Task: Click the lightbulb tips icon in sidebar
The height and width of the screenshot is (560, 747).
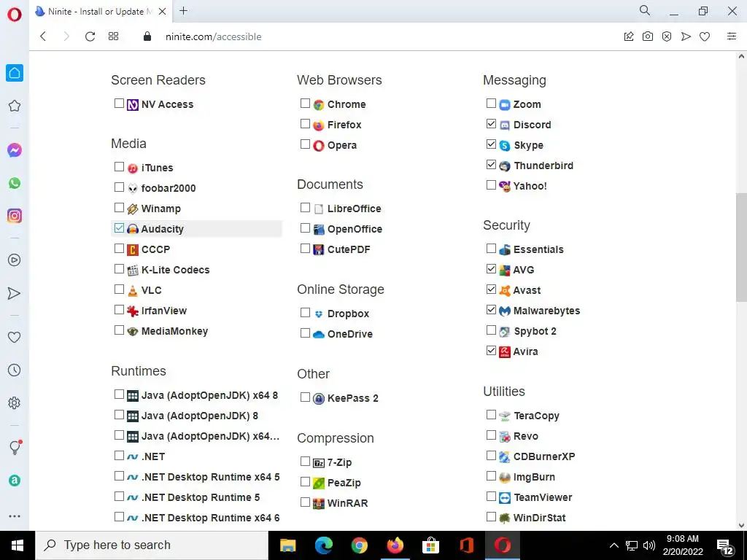Action: click(15, 447)
